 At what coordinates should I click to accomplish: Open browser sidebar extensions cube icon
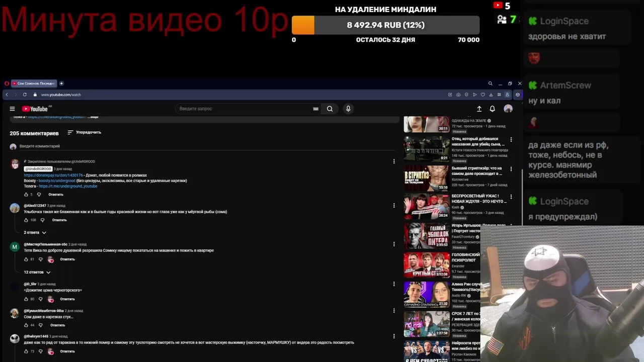(518, 95)
